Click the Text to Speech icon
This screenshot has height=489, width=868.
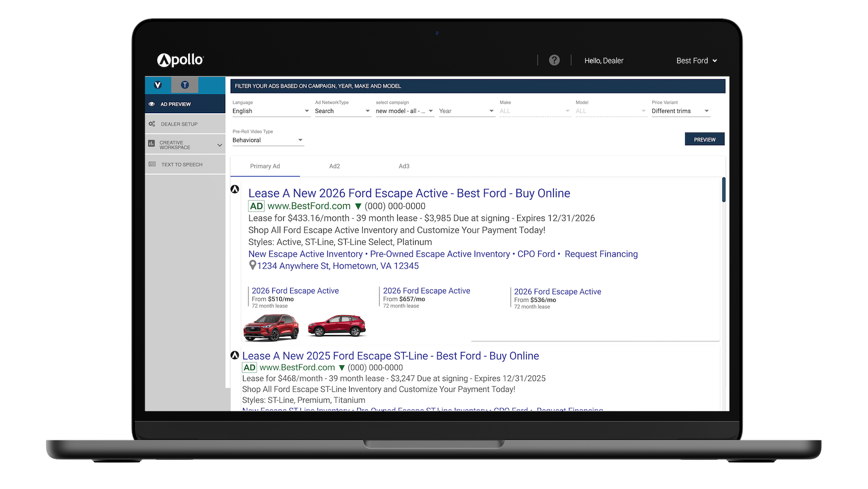tap(152, 164)
